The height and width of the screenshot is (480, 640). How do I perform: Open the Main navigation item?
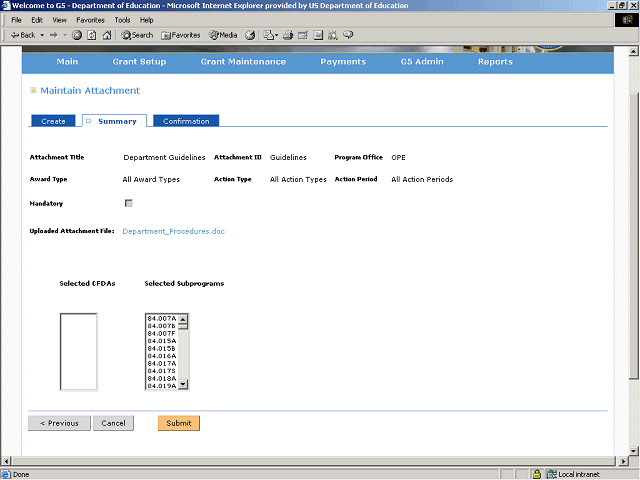point(67,62)
